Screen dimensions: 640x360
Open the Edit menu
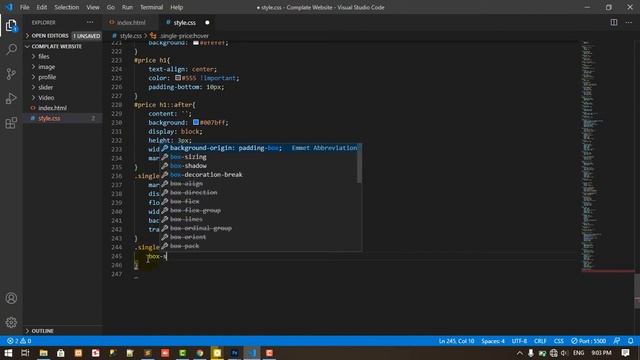pos(42,7)
